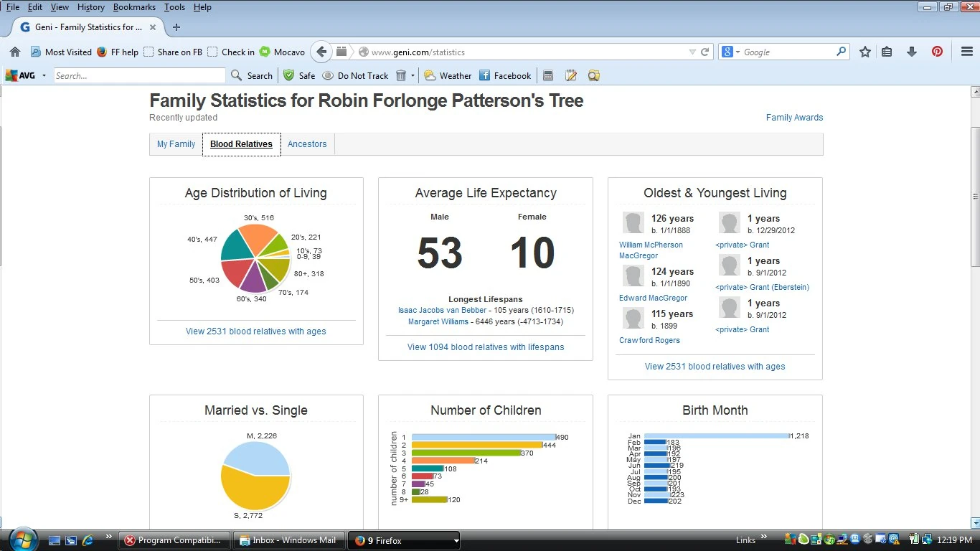This screenshot has width=980, height=551.
Task: Open William McPherson MacGregor profile link
Action: click(651, 250)
